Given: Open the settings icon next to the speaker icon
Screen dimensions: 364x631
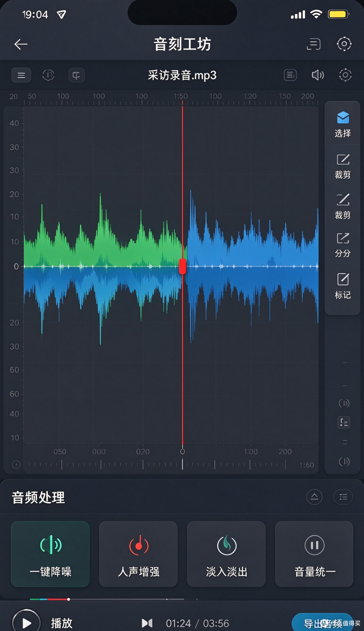Looking at the screenshot, I should pyautogui.click(x=345, y=75).
